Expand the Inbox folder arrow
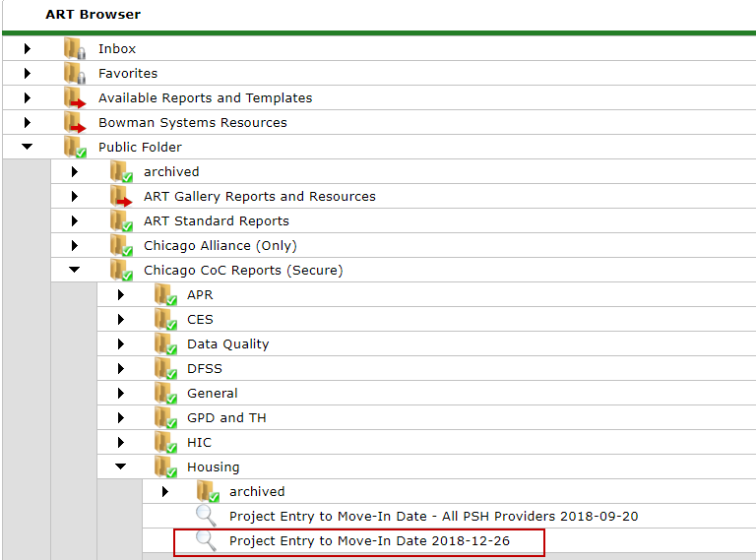This screenshot has height=560, width=756. (28, 48)
